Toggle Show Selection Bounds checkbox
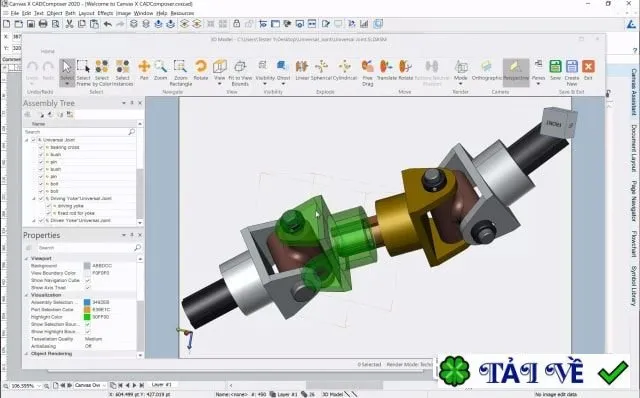The width and height of the screenshot is (640, 398). (x=88, y=324)
